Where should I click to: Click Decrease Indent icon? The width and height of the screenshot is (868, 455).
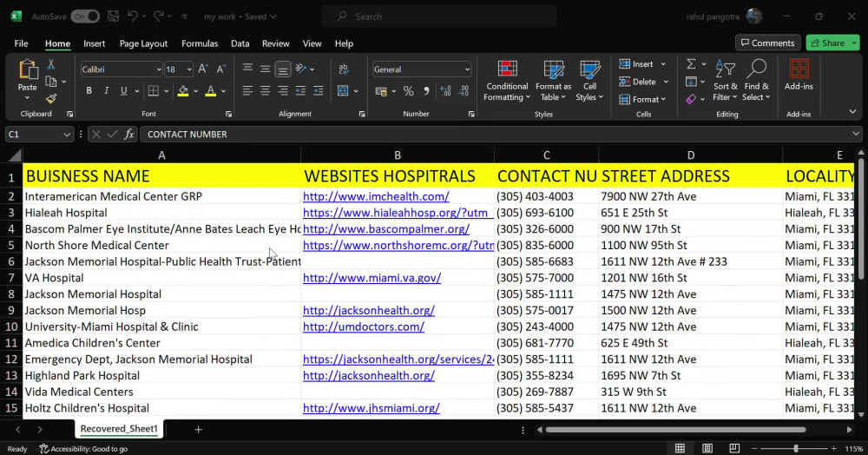coord(300,91)
